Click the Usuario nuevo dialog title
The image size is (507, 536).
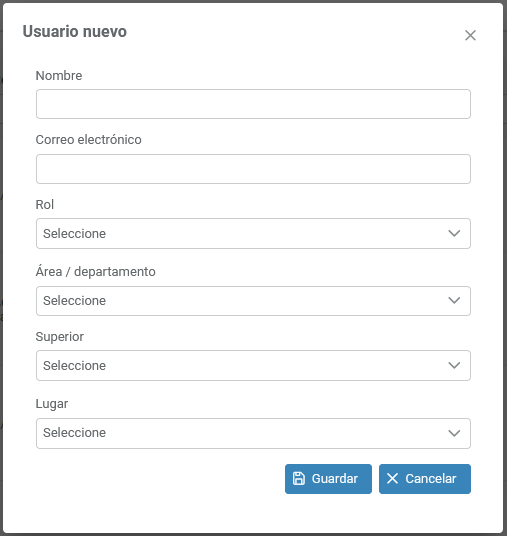pyautogui.click(x=75, y=31)
